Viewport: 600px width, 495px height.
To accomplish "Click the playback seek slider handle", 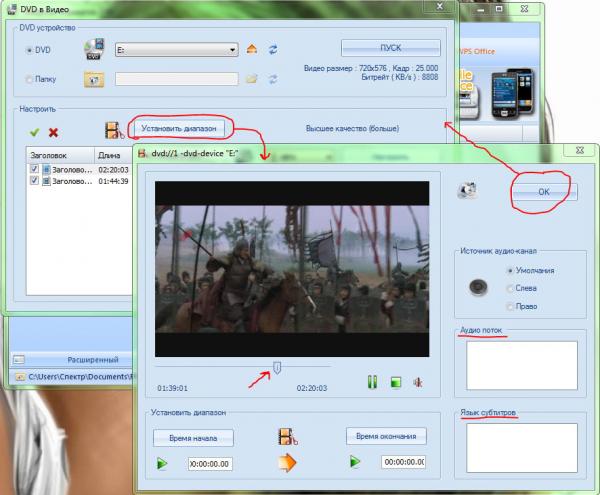I will tap(277, 368).
